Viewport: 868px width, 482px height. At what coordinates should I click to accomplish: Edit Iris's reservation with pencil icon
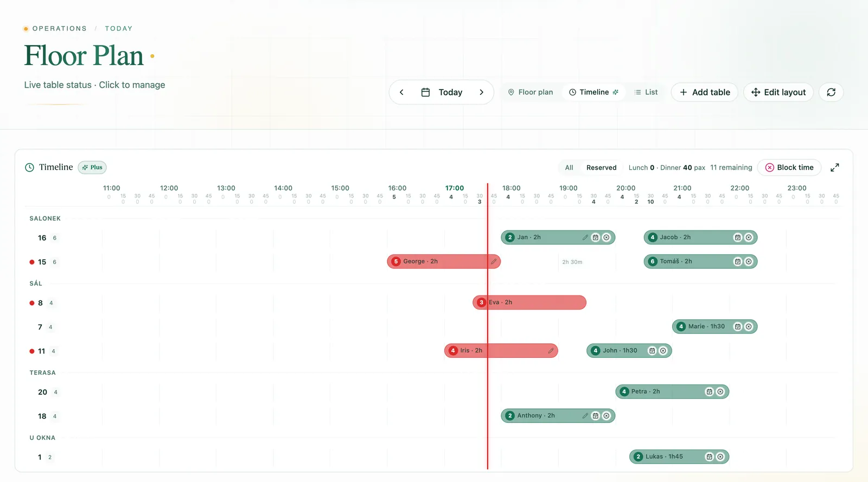pos(551,351)
